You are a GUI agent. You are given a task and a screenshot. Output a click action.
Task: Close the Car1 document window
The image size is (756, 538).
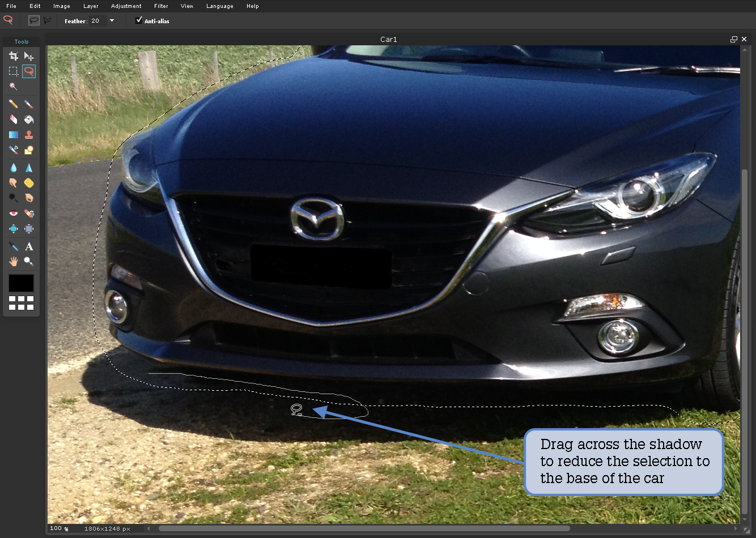[744, 39]
